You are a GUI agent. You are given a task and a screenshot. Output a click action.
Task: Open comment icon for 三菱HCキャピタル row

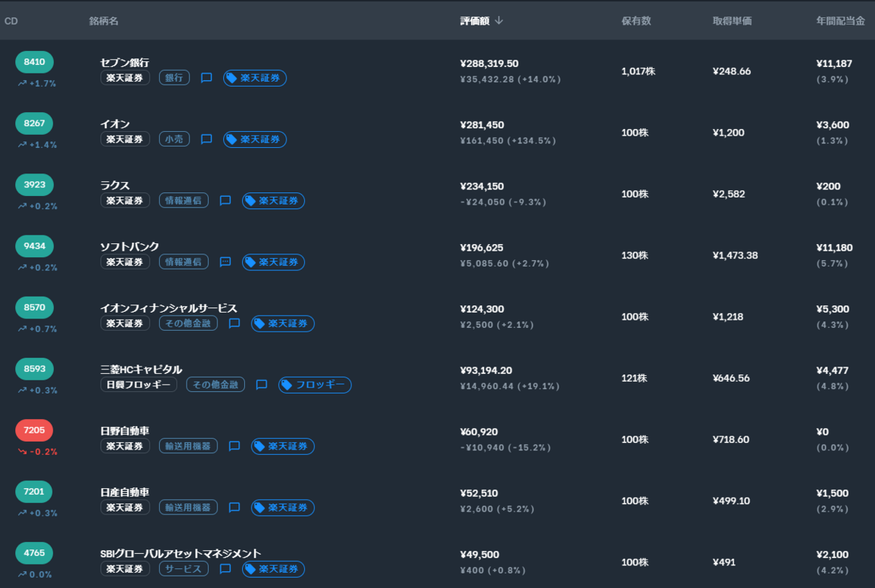coord(262,385)
